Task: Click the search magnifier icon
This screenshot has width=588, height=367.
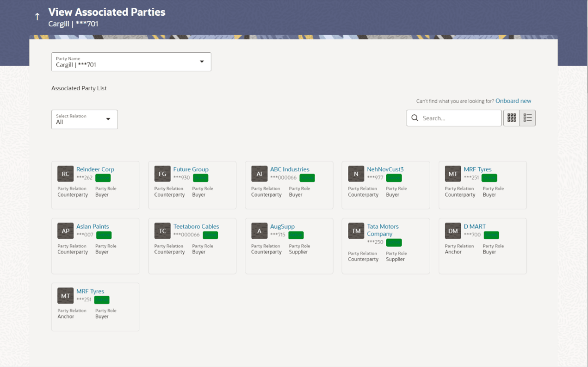Action: (415, 118)
